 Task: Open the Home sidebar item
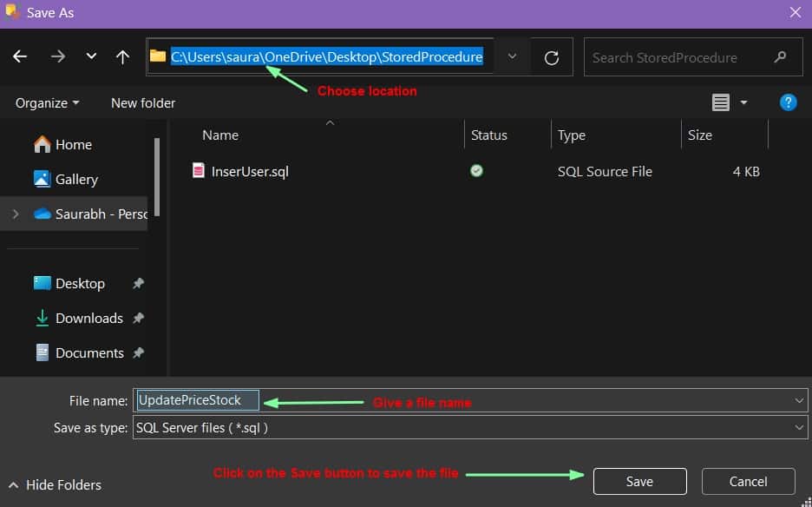pos(69,144)
